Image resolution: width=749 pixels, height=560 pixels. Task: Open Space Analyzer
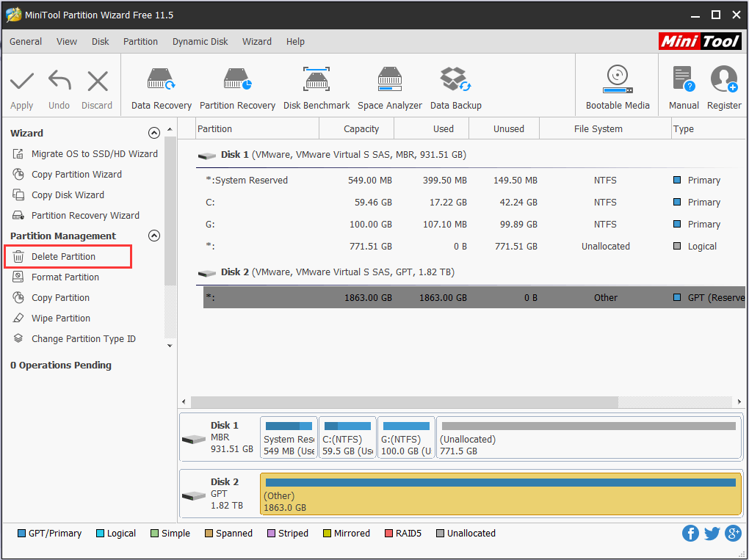(390, 89)
